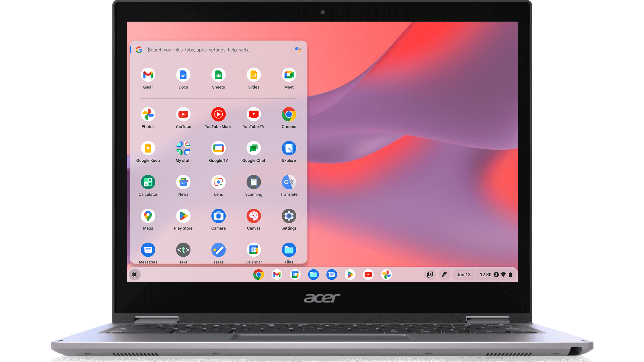Click the Google logo in the search bar
Viewport: 644px width, 362px height.
click(139, 50)
